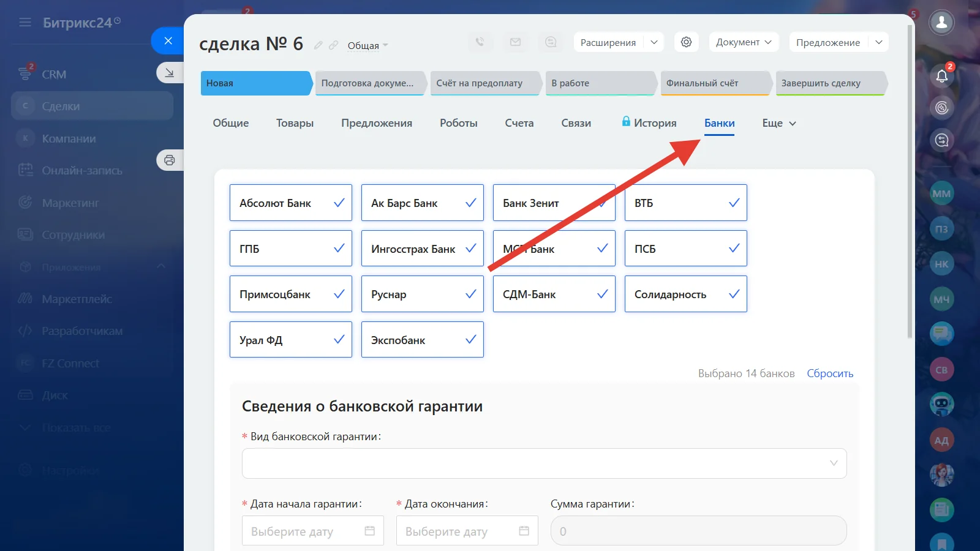980x551 pixels.
Task: Deselect Экспобанк tile
Action: pyautogui.click(x=423, y=340)
